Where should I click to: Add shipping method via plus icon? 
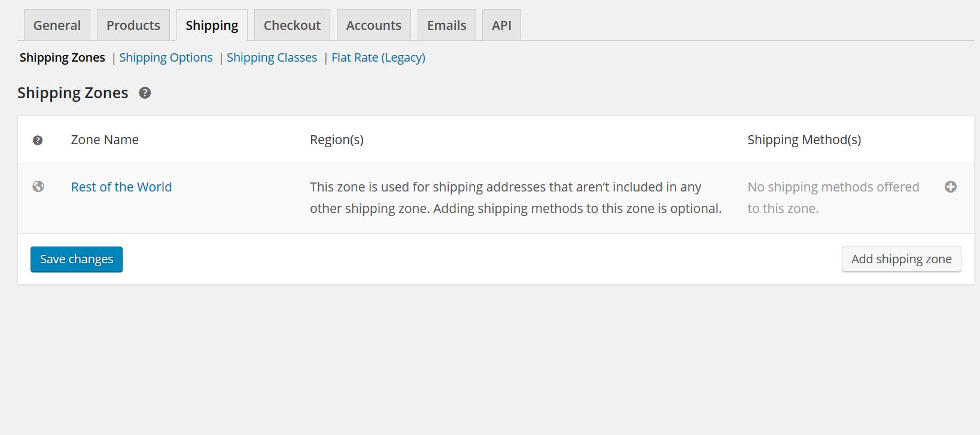point(951,187)
